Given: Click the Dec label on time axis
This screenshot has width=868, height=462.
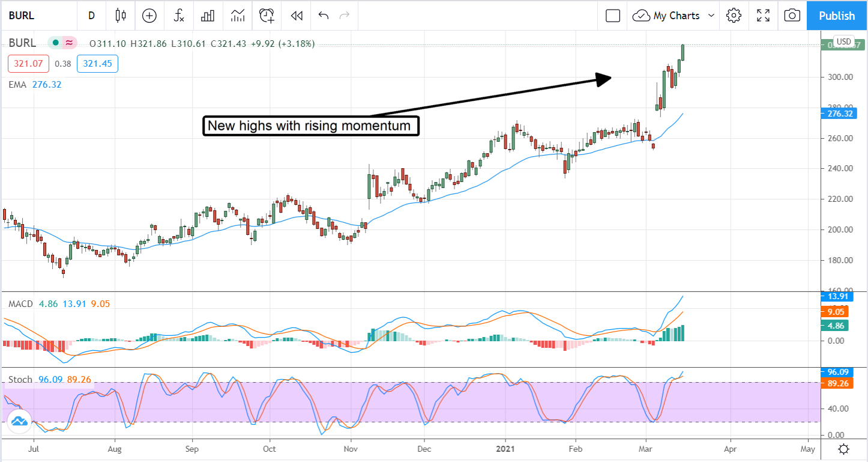Looking at the screenshot, I should coord(424,449).
